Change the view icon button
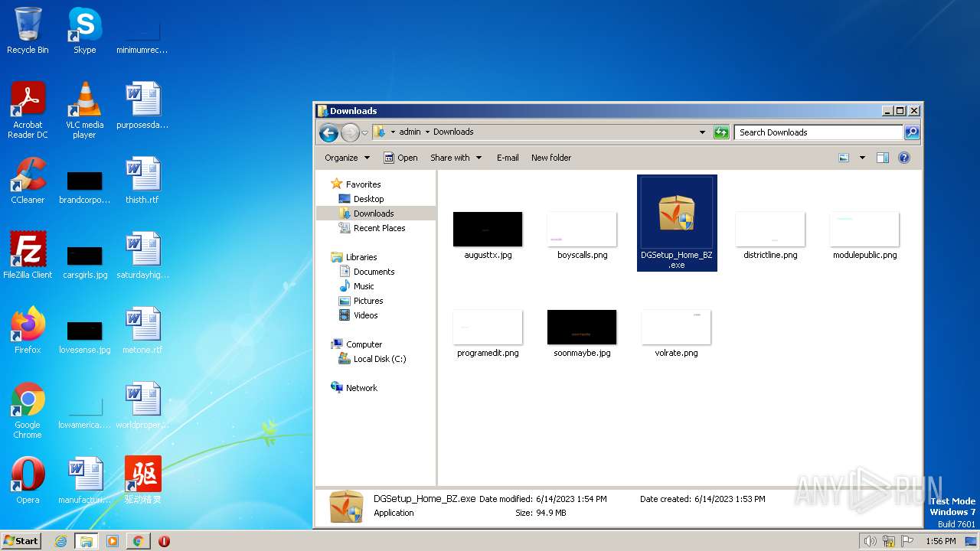This screenshot has width=980, height=551. [x=844, y=158]
